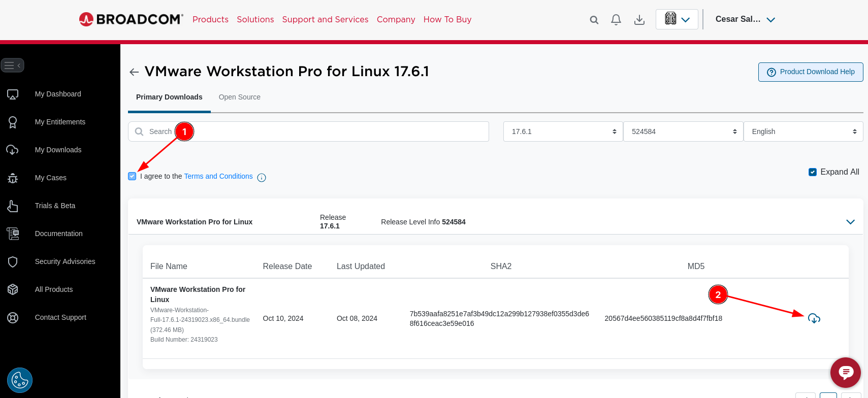Click the Product Download Help button
868x398 pixels.
(x=811, y=72)
